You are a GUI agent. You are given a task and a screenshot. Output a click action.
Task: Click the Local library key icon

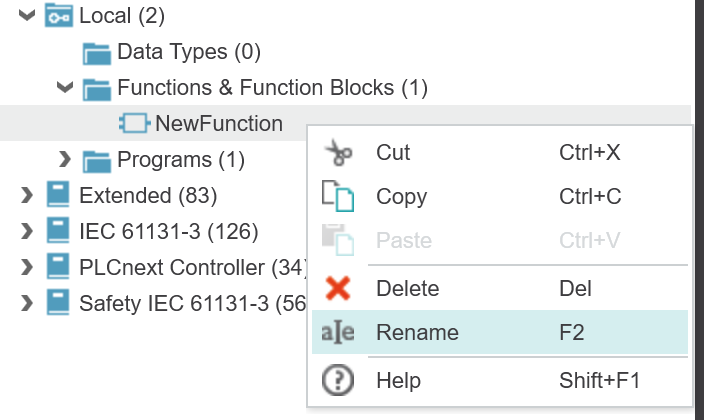click(59, 15)
